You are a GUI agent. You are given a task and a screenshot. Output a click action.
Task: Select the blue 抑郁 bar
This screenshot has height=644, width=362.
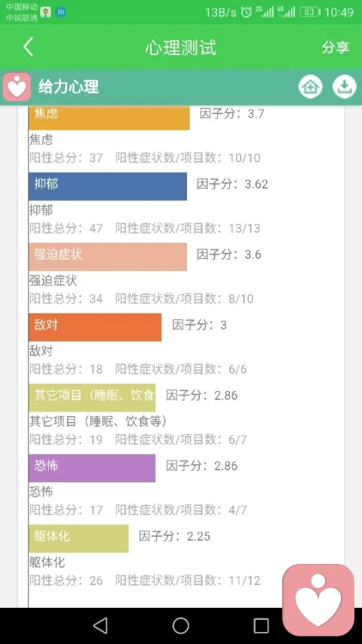click(x=108, y=186)
